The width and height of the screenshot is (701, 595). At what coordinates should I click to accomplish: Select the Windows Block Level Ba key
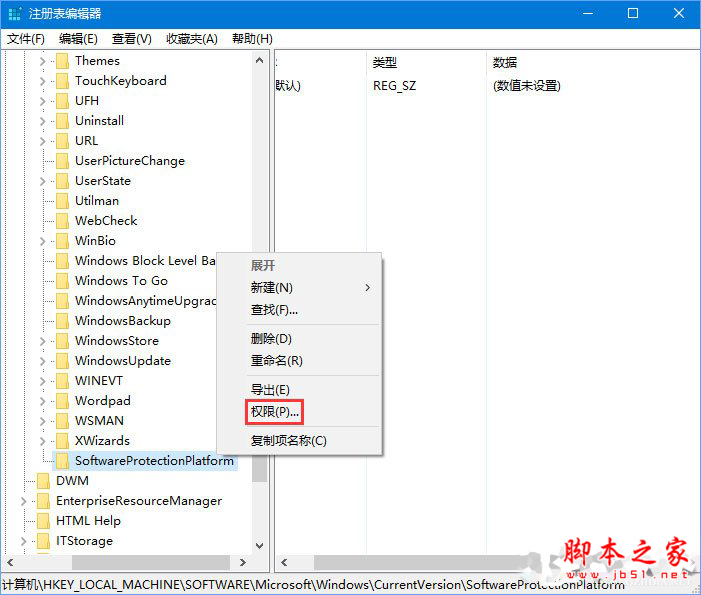145,261
